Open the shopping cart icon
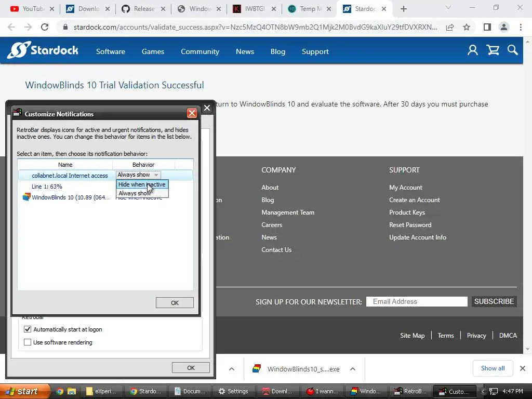This screenshot has height=399, width=532. (x=493, y=50)
